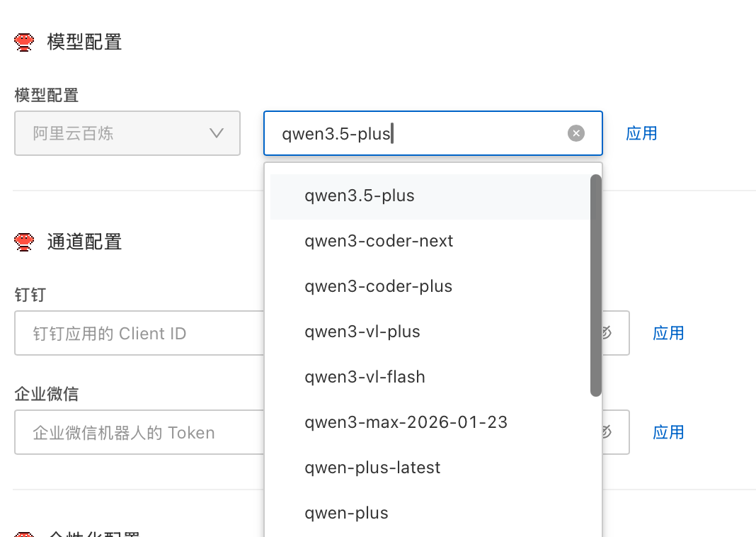756x537 pixels.
Task: Apply the 企业微信 channel settings
Action: pyautogui.click(x=668, y=433)
